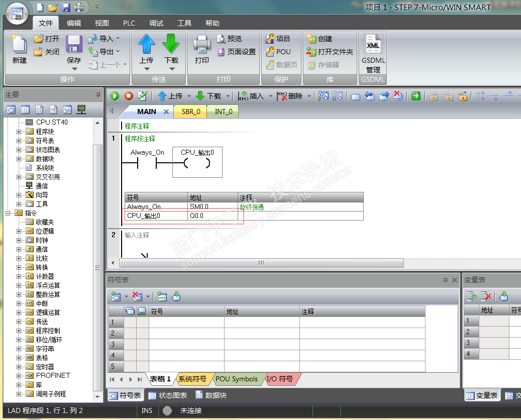Screen dimensions: 521x420
Task: Click the Upload arrow in ribbon Transfer group
Action: point(147,44)
